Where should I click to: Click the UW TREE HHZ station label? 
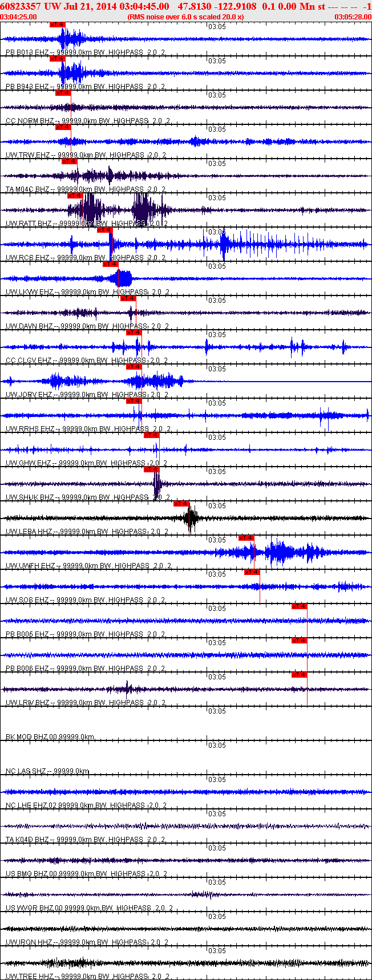87,977
